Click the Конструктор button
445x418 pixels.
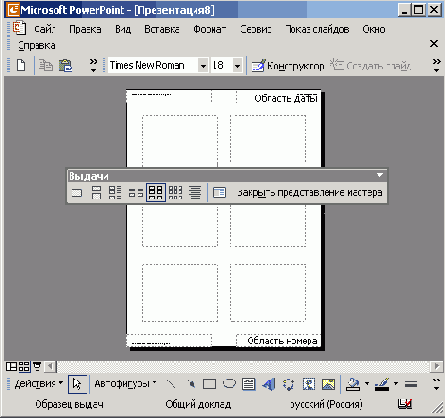pyautogui.click(x=288, y=65)
